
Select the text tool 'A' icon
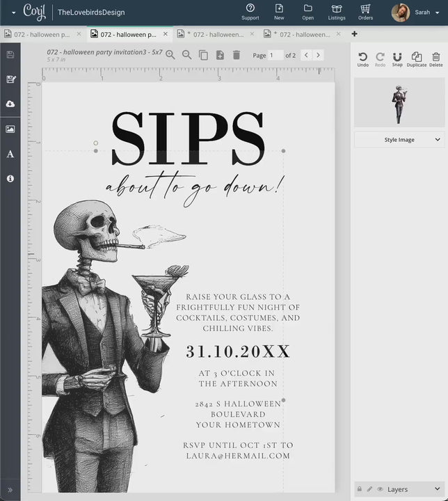click(x=10, y=154)
